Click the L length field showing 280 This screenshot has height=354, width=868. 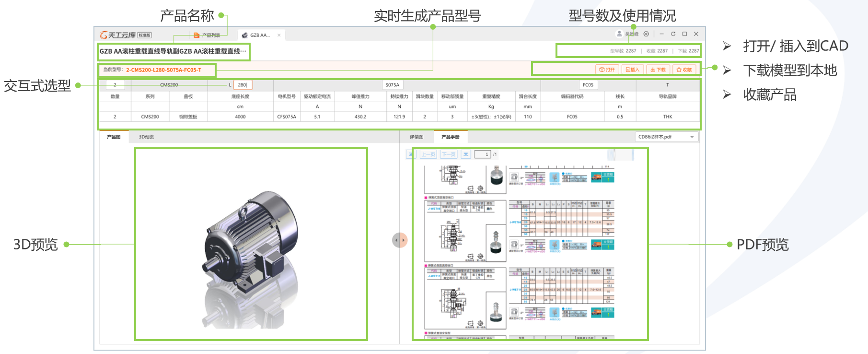point(243,85)
